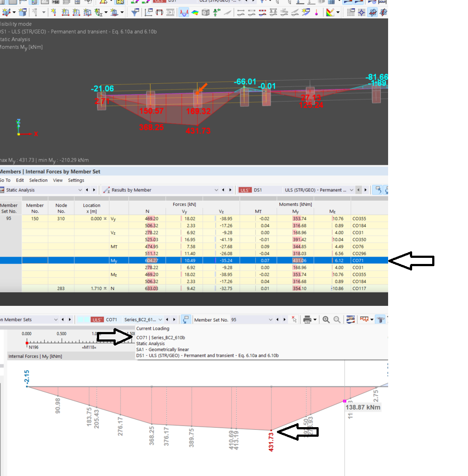468x476 pixels.
Task: Click the 431.73 peak value on diagram
Action: (272, 441)
